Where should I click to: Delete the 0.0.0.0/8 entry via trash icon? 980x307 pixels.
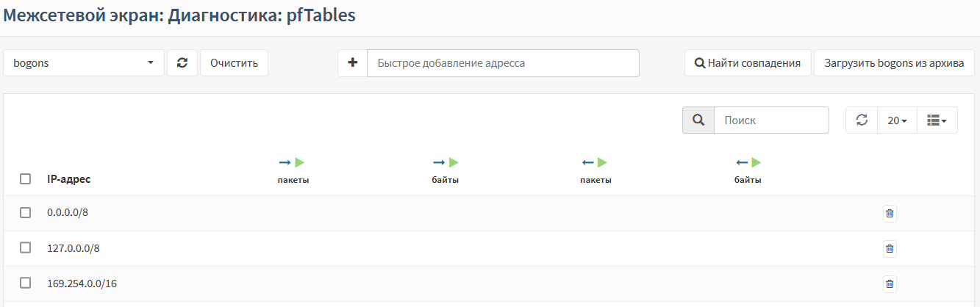pyautogui.click(x=890, y=214)
